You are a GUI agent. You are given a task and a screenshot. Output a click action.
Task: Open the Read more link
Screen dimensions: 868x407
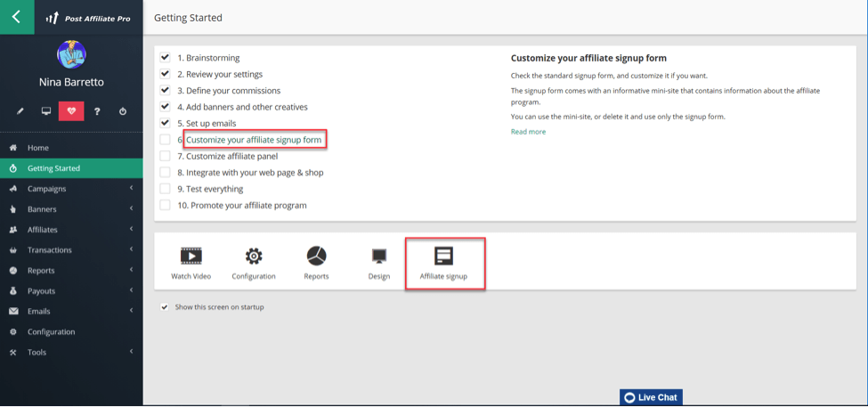528,132
